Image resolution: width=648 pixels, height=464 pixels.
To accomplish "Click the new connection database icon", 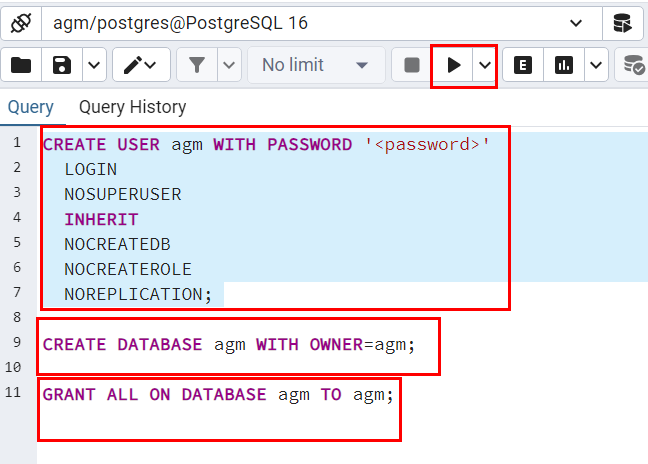I will (622, 22).
